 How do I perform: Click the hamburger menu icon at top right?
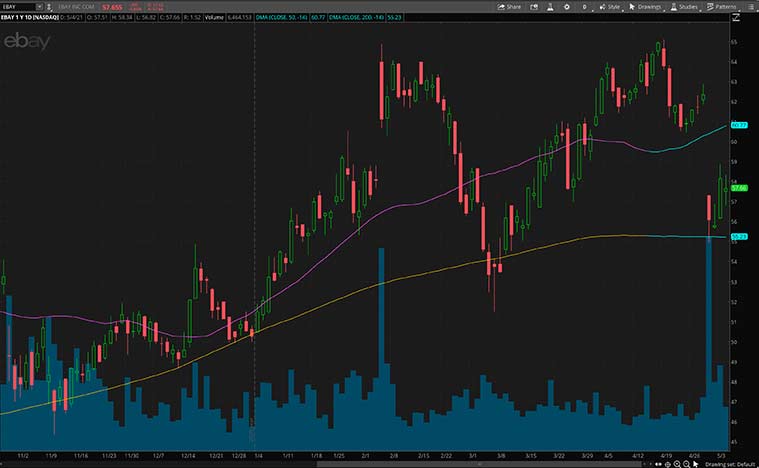751,6
